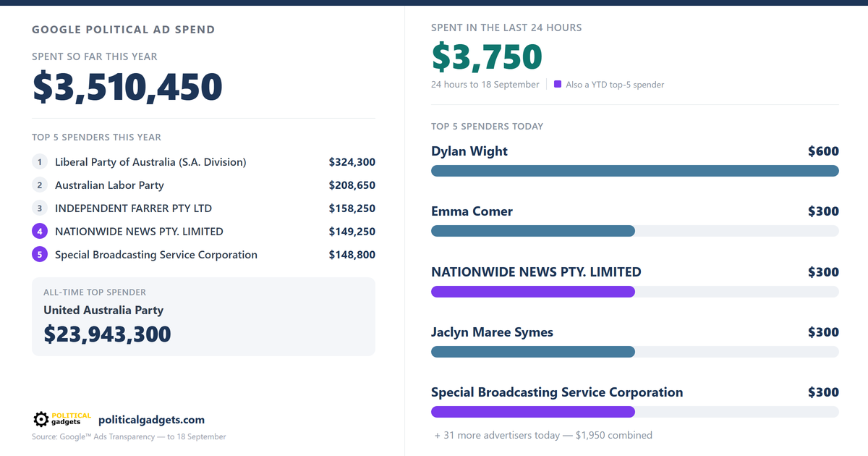Image resolution: width=868 pixels, height=456 pixels.
Task: Select rank 3 badge for INDEPENDENT FARRER
Action: 40,208
